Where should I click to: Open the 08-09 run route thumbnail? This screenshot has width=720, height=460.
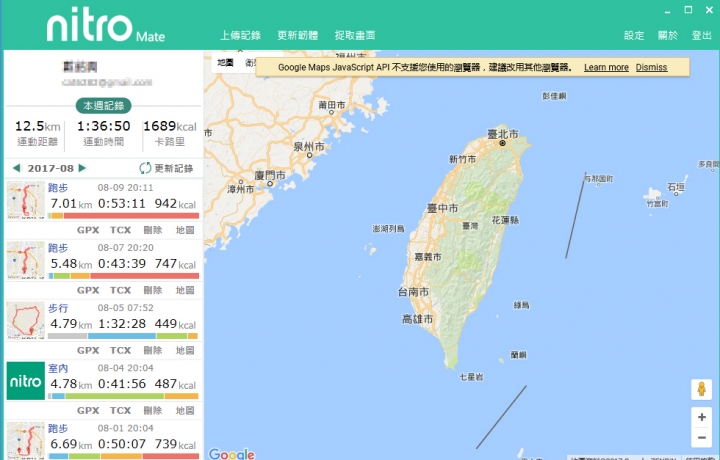tap(26, 200)
